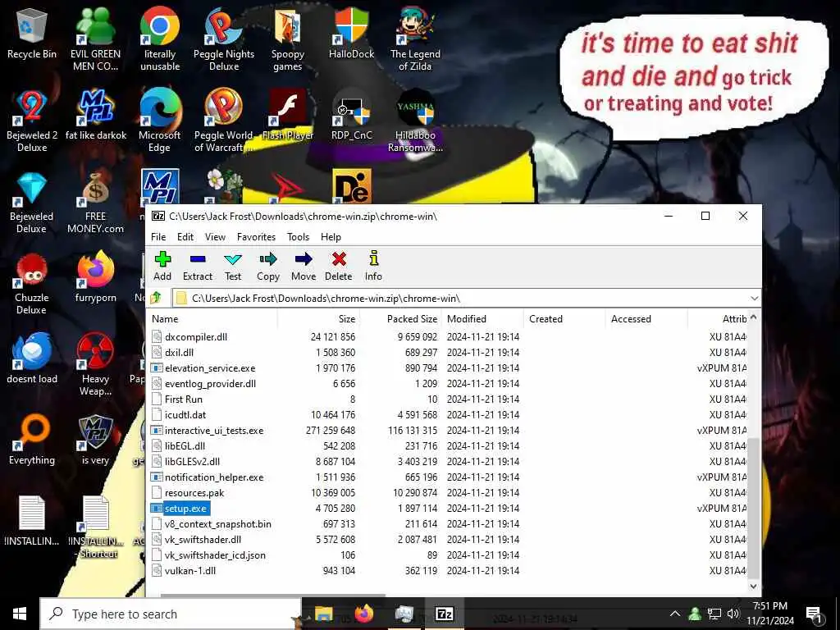Select the RDP_CnC desktop shortcut

point(351,116)
